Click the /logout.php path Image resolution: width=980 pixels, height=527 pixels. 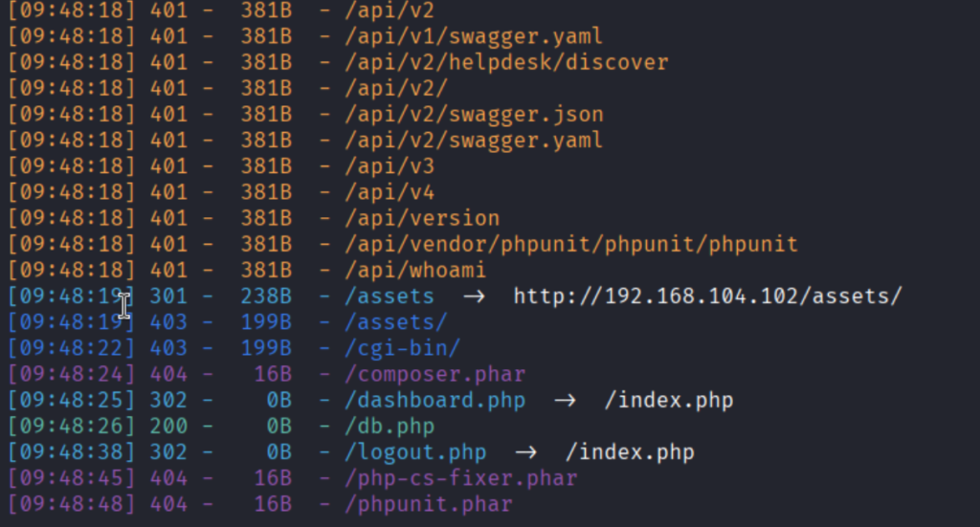415,451
